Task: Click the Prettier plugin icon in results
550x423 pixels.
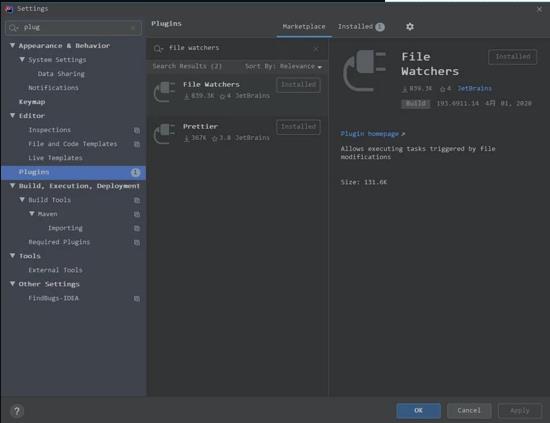Action: tap(164, 133)
